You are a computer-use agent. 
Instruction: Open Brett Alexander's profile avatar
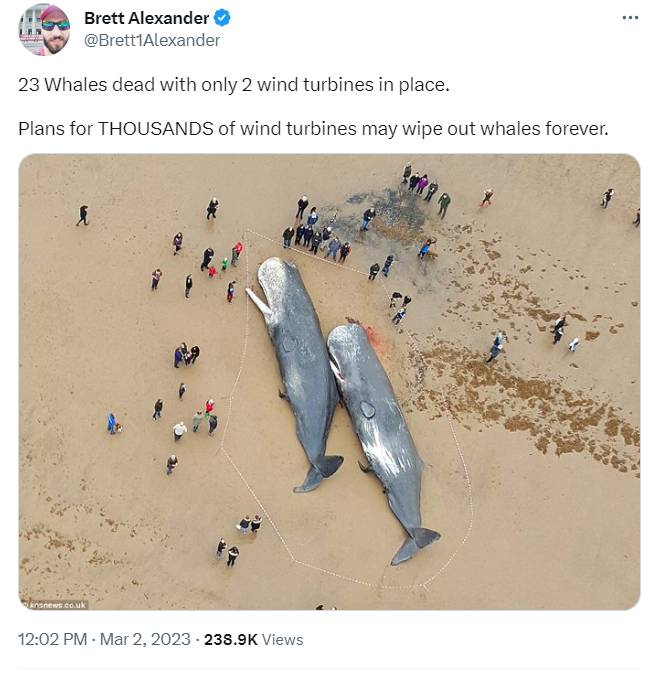click(44, 30)
